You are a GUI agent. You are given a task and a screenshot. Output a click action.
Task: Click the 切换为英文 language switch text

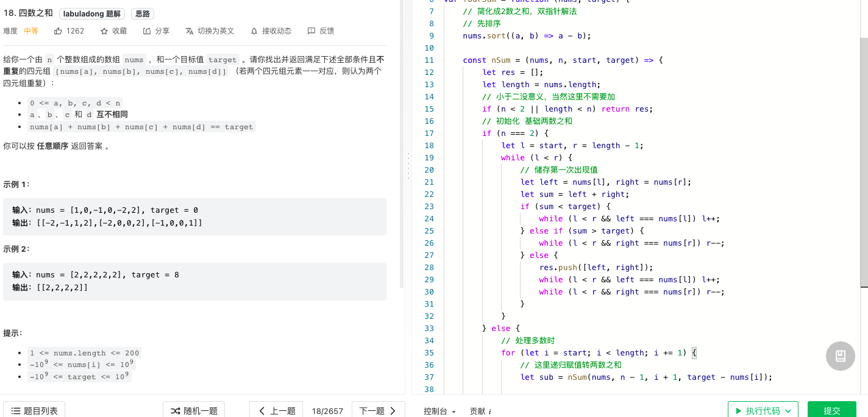[x=216, y=31]
